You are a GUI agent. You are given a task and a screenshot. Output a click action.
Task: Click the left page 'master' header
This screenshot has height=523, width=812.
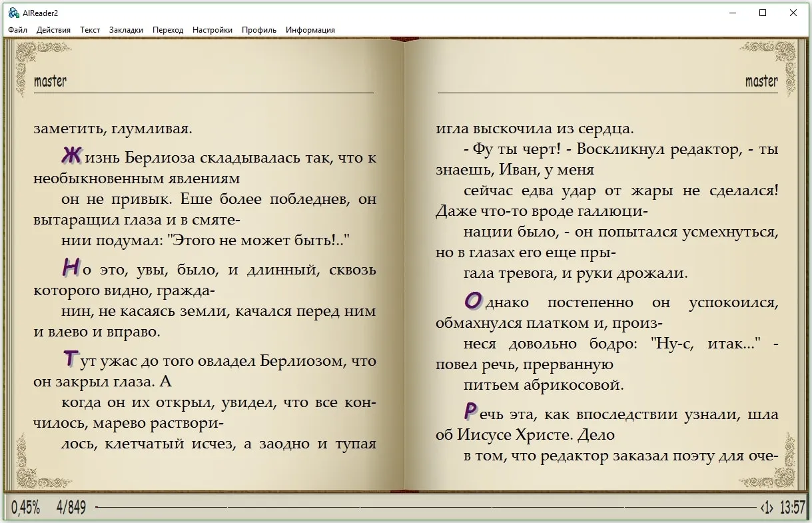pyautogui.click(x=50, y=81)
